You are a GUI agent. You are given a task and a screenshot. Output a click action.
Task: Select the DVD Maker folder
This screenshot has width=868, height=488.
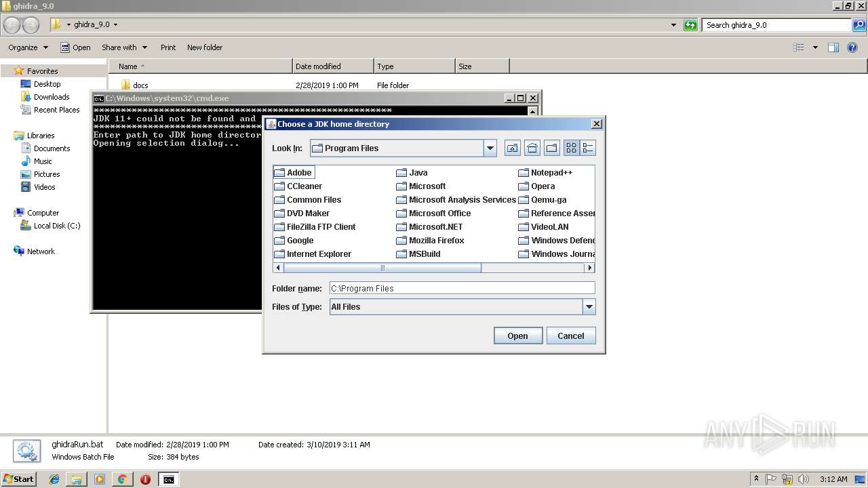[x=302, y=213]
